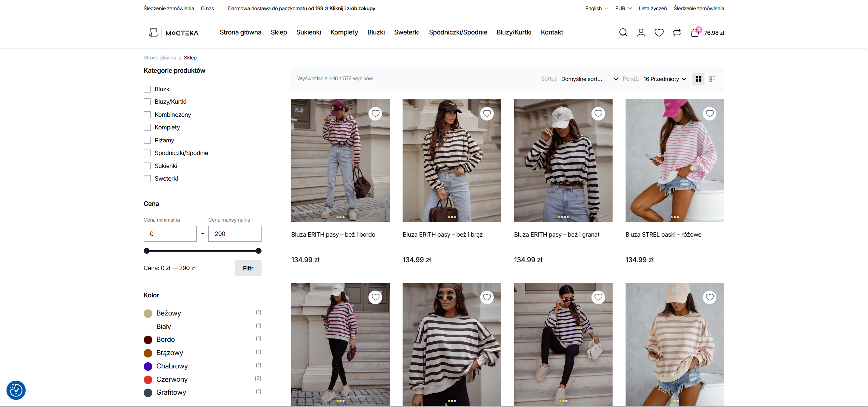Open the 16 Przedmioty show-count dropdown

click(x=664, y=79)
